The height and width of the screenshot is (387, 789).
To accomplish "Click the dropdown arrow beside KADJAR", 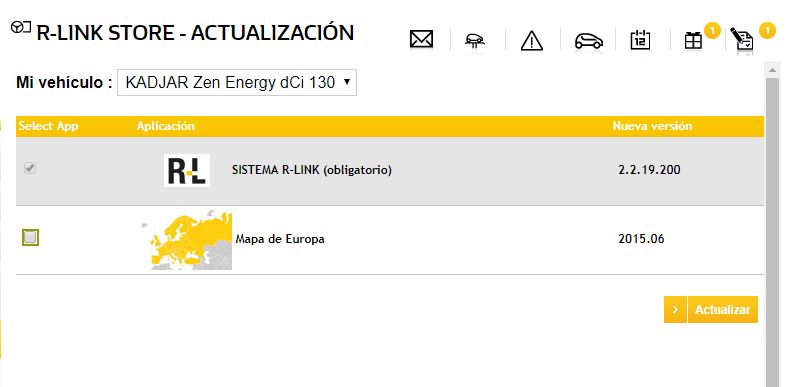I will pyautogui.click(x=346, y=82).
